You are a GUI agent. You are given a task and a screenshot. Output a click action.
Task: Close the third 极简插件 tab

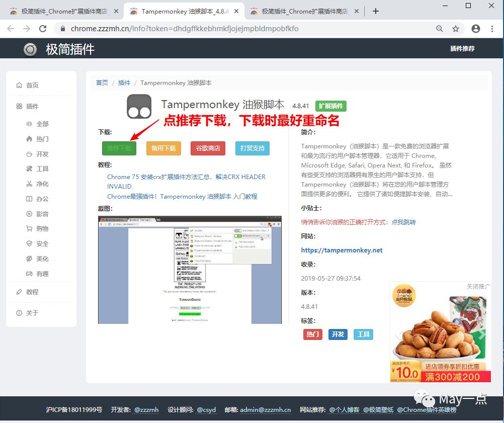pyautogui.click(x=357, y=11)
